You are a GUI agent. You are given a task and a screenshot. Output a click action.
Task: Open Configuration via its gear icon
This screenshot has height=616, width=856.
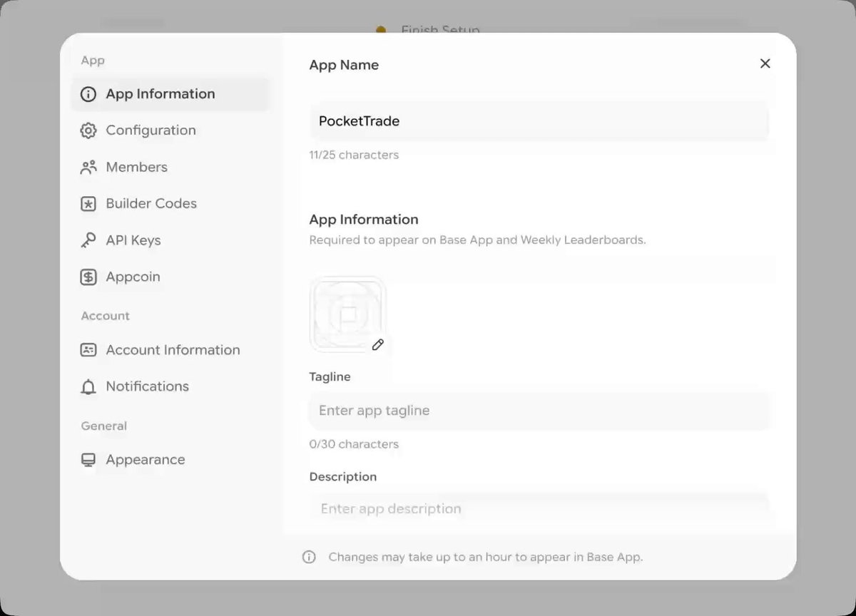pyautogui.click(x=88, y=130)
